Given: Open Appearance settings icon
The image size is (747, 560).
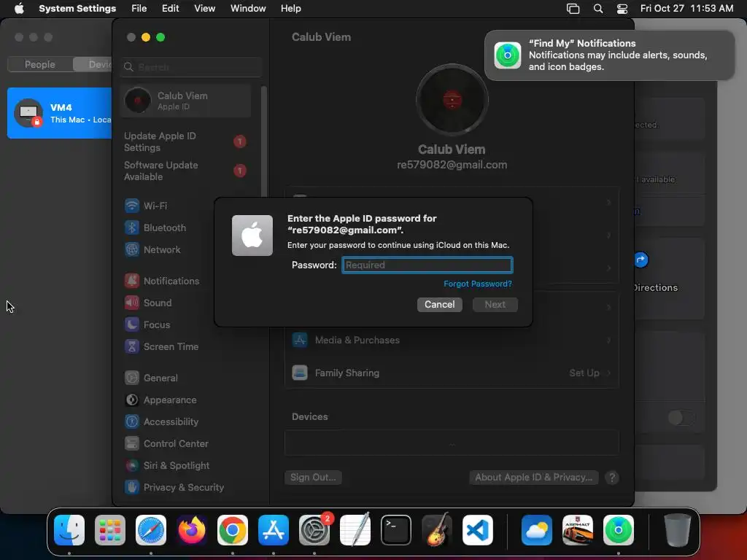Looking at the screenshot, I should [132, 400].
